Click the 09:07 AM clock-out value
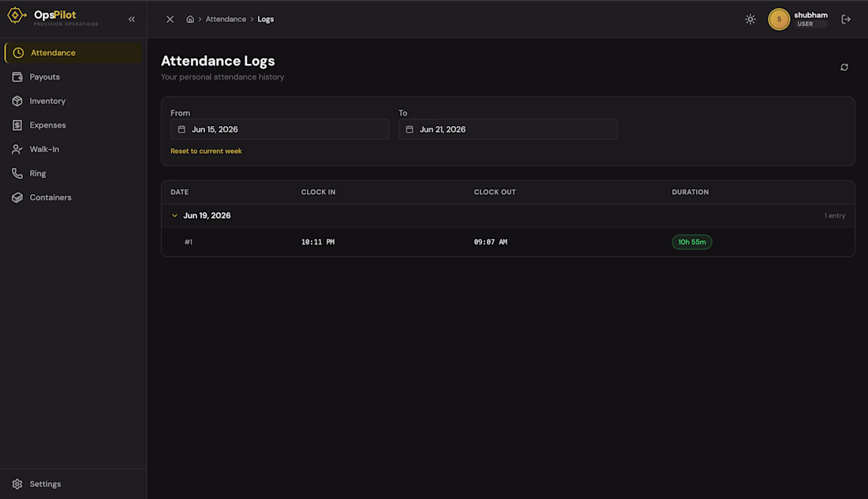The width and height of the screenshot is (868, 499). pos(491,242)
